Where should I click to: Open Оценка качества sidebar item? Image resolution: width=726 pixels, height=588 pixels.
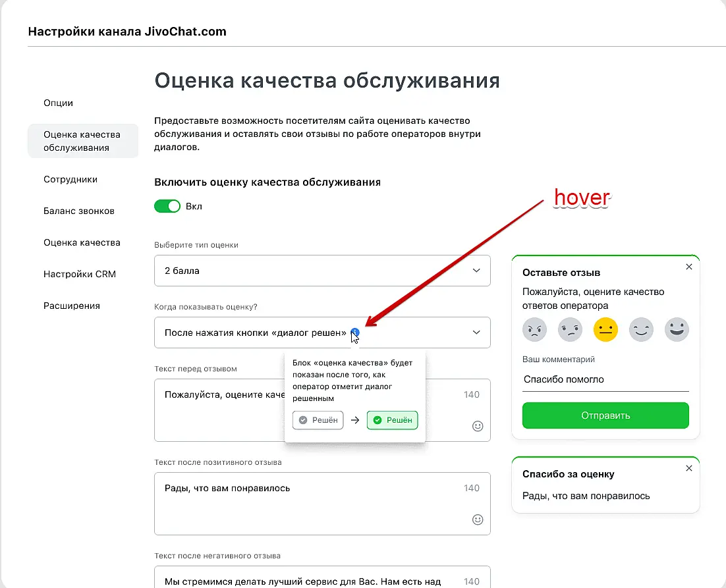click(x=82, y=242)
